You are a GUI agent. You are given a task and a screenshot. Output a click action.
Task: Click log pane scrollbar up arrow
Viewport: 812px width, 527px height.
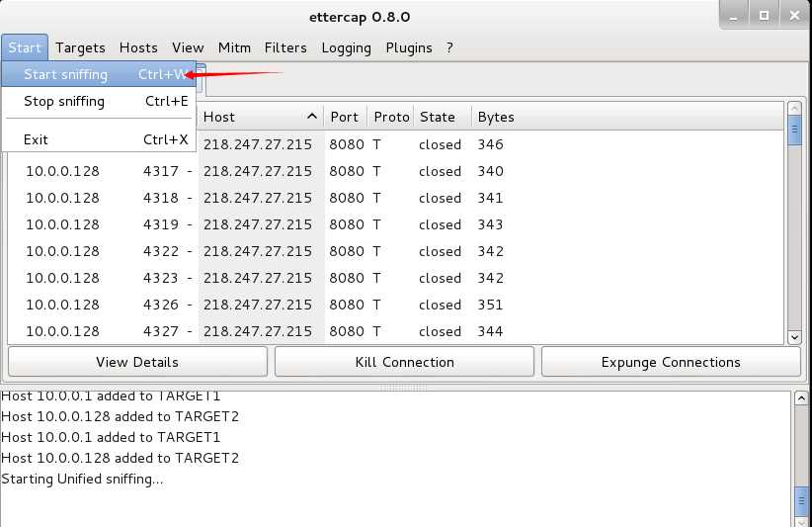click(x=801, y=398)
